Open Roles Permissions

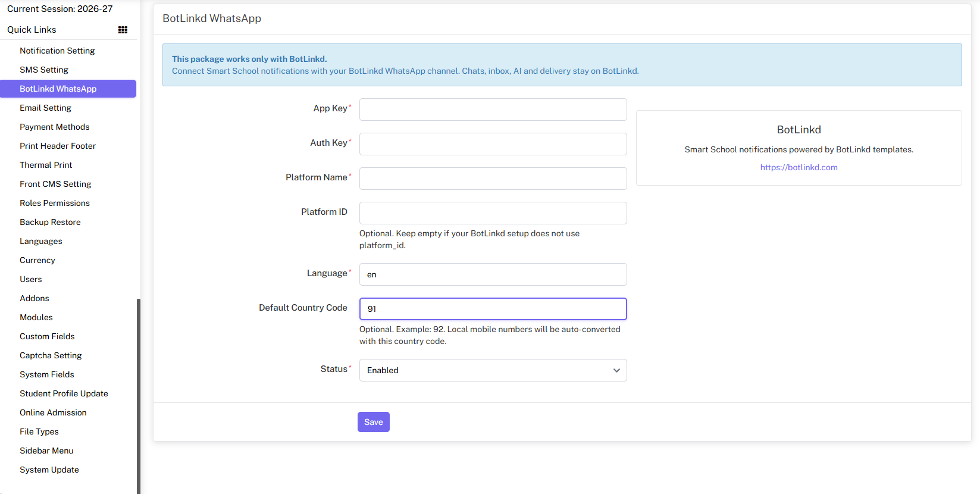(x=55, y=203)
